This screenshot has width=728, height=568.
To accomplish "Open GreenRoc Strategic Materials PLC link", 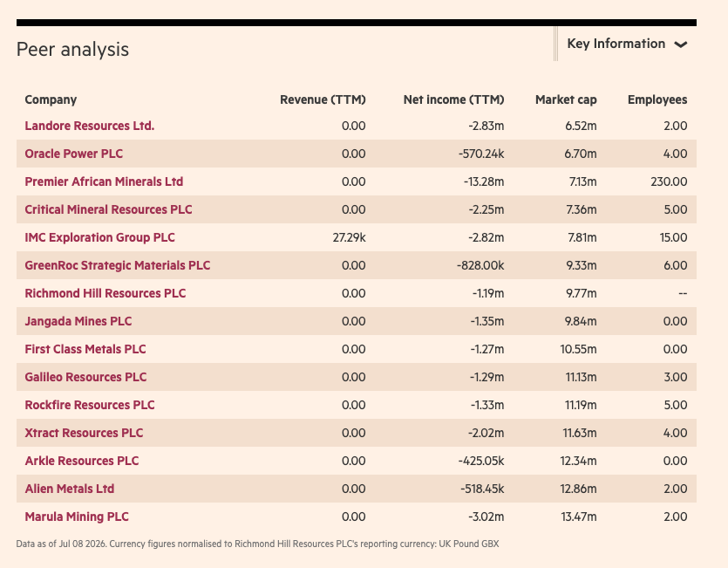I will point(118,265).
